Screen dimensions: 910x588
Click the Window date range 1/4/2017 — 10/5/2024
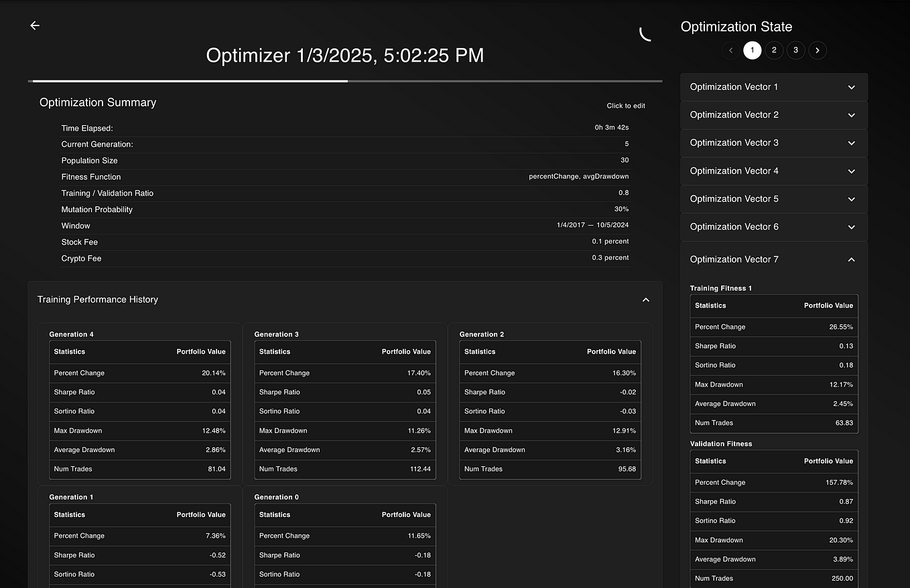[592, 225]
